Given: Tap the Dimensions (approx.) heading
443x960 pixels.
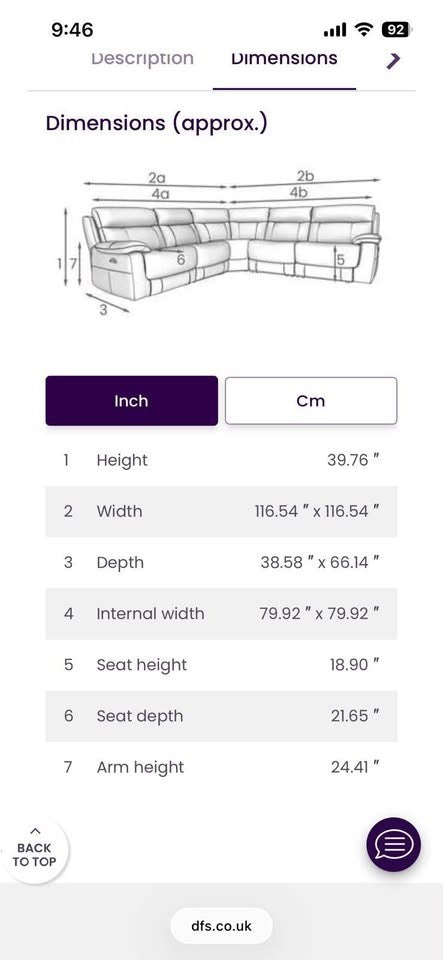Looking at the screenshot, I should tap(157, 124).
